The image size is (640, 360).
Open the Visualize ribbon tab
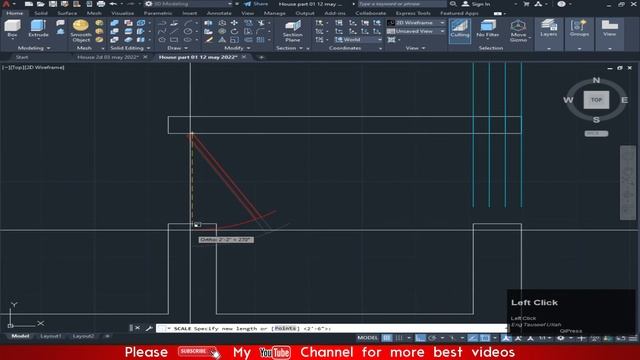tap(122, 13)
